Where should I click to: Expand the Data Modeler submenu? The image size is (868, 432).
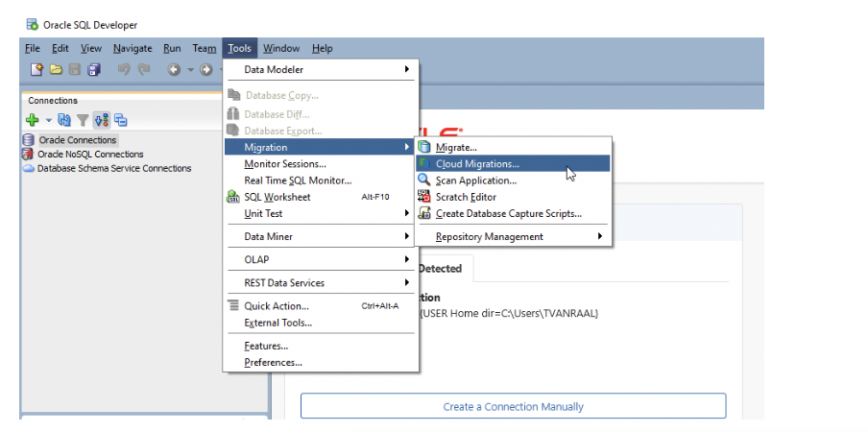(x=321, y=70)
